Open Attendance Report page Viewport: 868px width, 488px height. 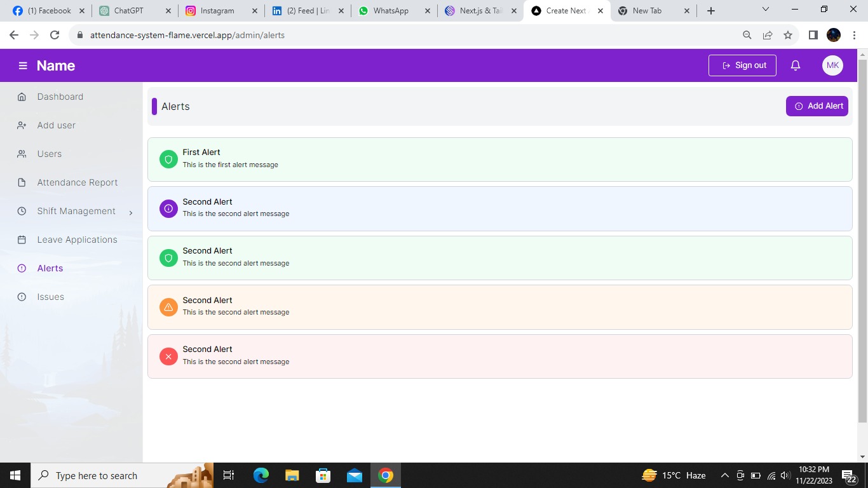coord(78,182)
